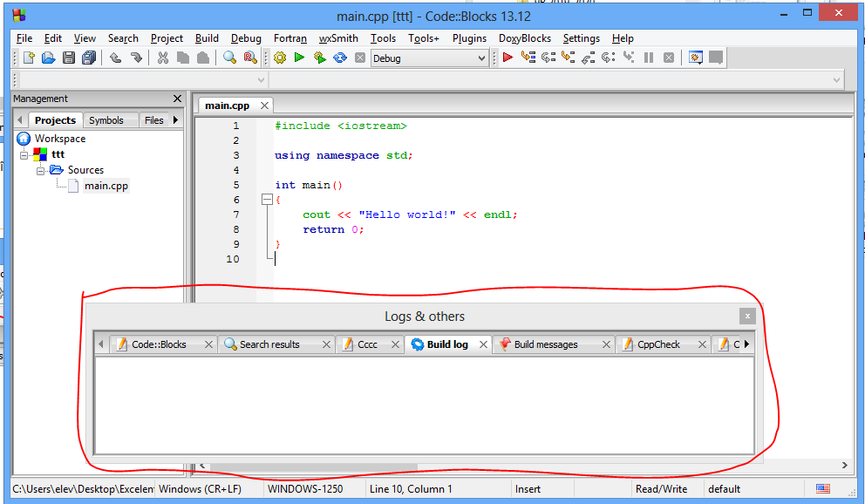The width and height of the screenshot is (865, 504).
Task: Click the Step into debug icon
Action: pyautogui.click(x=569, y=58)
